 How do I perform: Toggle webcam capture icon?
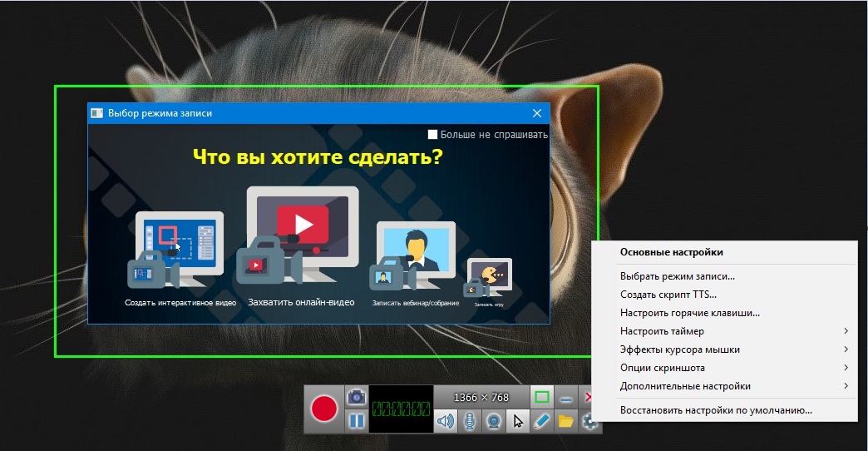[x=493, y=421]
